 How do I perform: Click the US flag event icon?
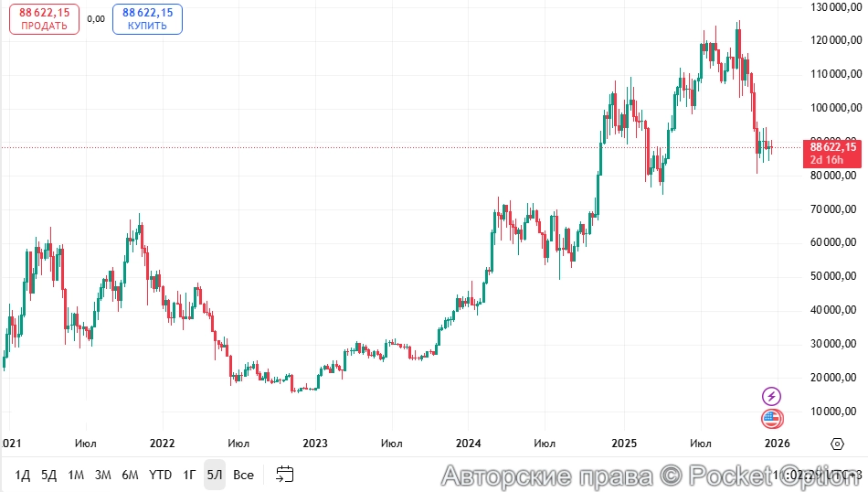pyautogui.click(x=772, y=419)
